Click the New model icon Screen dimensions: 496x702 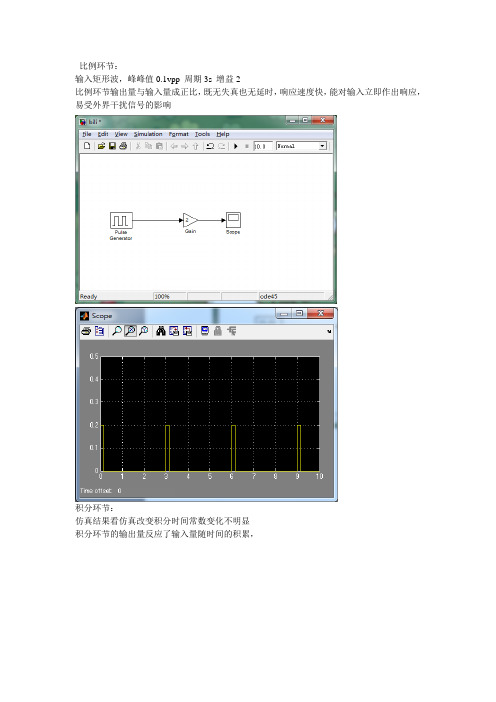tap(87, 146)
